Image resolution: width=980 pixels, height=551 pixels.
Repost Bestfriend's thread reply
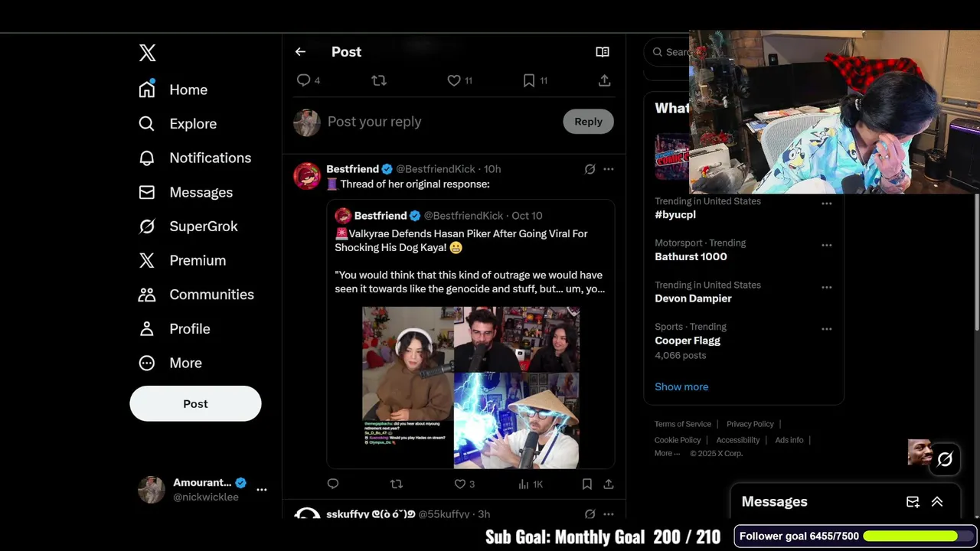(x=396, y=484)
